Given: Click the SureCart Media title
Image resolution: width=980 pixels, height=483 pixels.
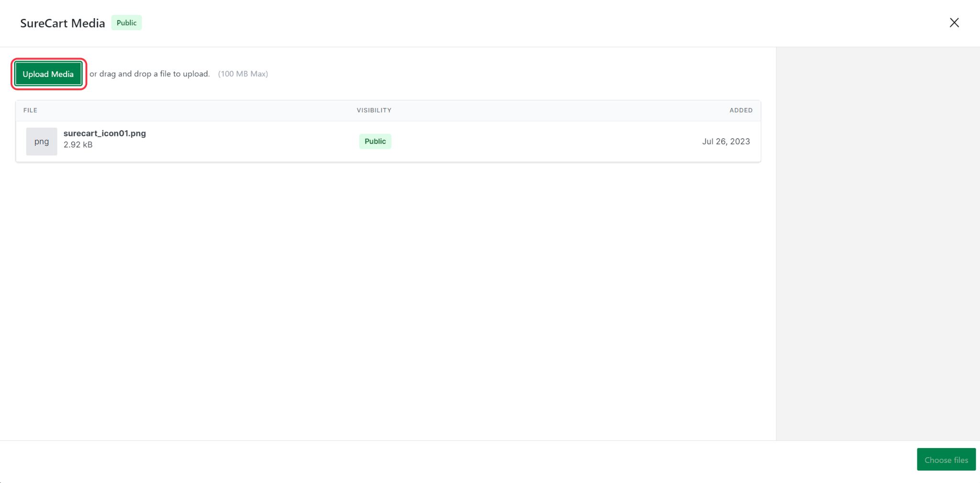Looking at the screenshot, I should pos(63,23).
